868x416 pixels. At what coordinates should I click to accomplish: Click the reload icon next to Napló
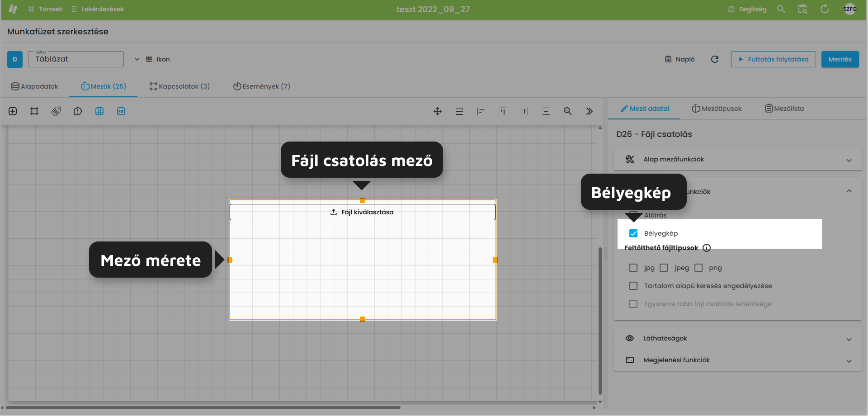click(715, 59)
